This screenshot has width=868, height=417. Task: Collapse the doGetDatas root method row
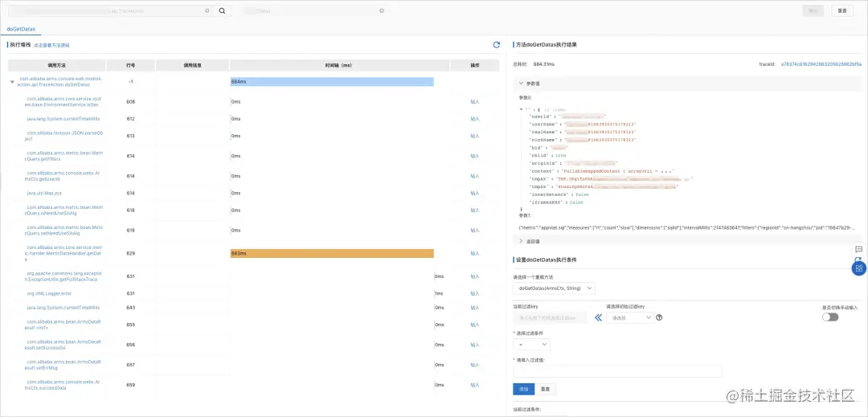13,82
